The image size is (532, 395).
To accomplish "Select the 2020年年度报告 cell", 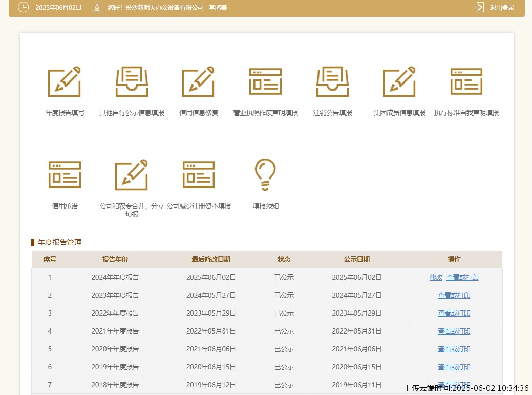I will coord(115,349).
